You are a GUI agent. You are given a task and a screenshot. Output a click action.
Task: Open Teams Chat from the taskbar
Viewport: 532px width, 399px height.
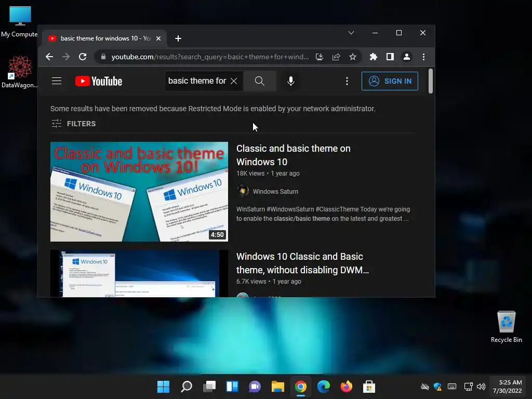(255, 387)
